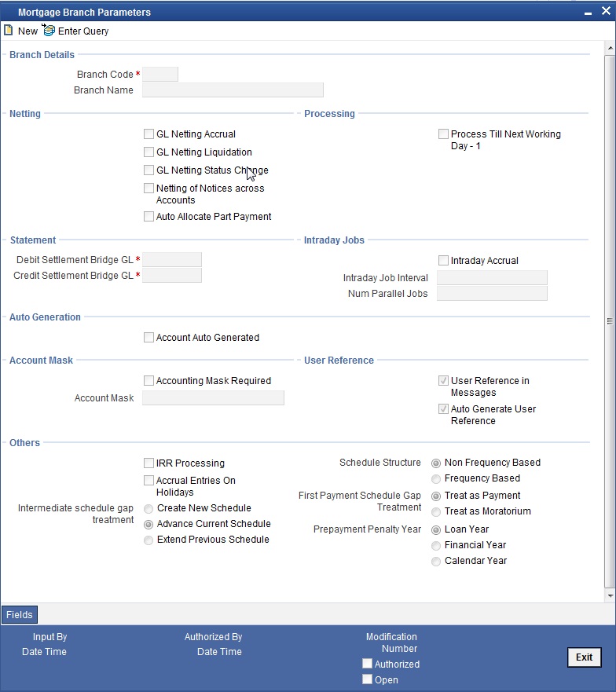Screen dimensions: 616x692
Task: Enable Auto Allocate Part Payment
Action: tap(148, 216)
